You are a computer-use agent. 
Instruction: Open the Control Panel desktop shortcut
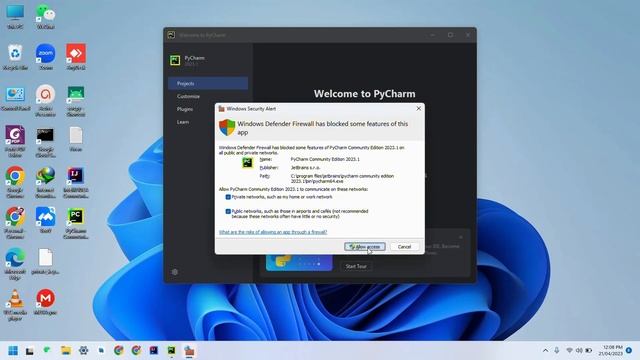click(x=15, y=99)
